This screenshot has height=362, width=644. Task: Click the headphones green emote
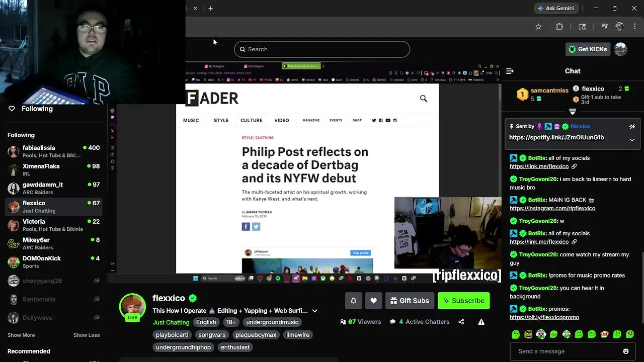click(x=567, y=334)
